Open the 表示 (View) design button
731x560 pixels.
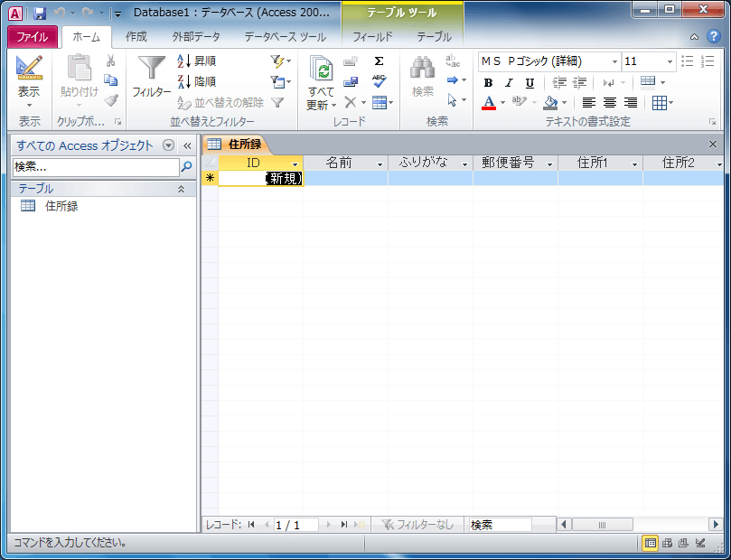point(29,81)
